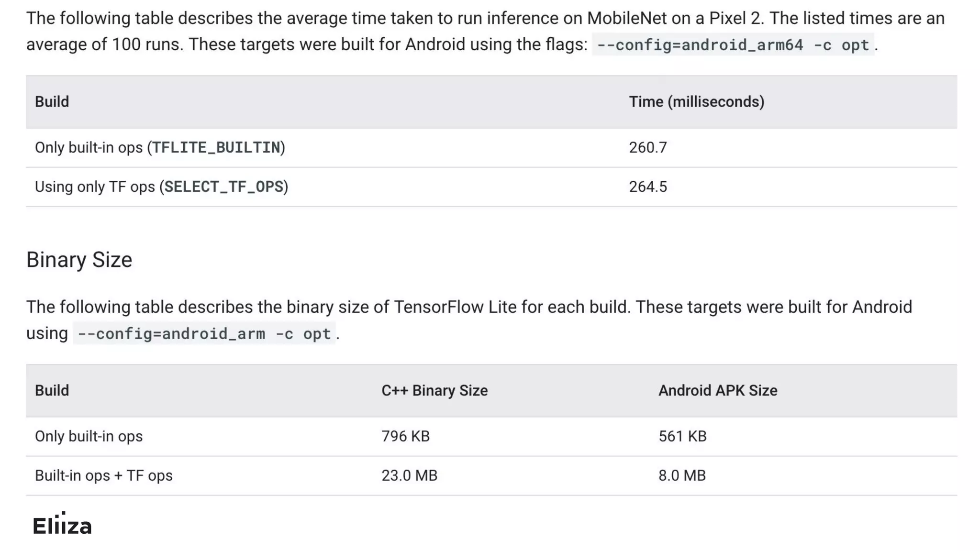Click the 23.0 MB cell
Viewport: 980px width, 551px height.
(409, 475)
